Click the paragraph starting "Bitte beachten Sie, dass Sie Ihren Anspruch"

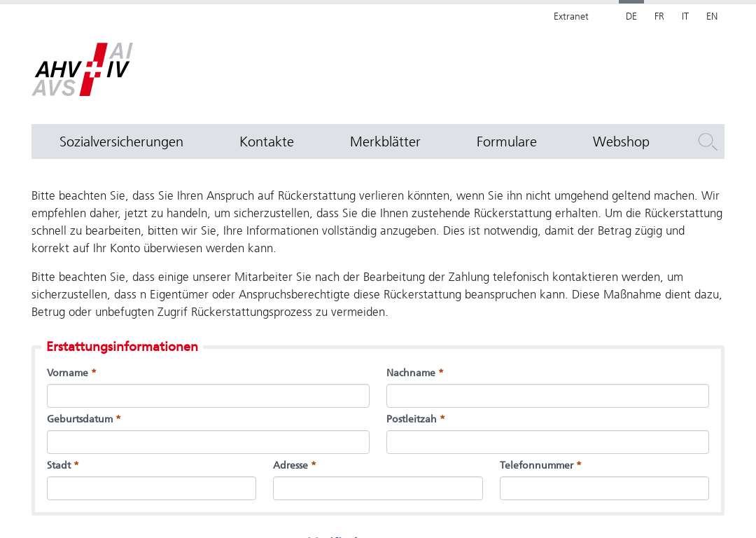click(x=377, y=222)
